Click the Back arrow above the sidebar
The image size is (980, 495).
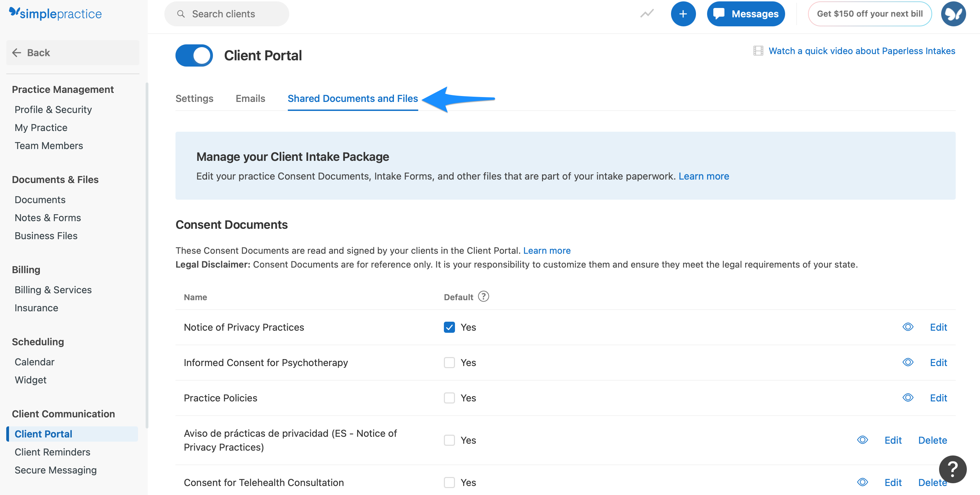point(17,52)
